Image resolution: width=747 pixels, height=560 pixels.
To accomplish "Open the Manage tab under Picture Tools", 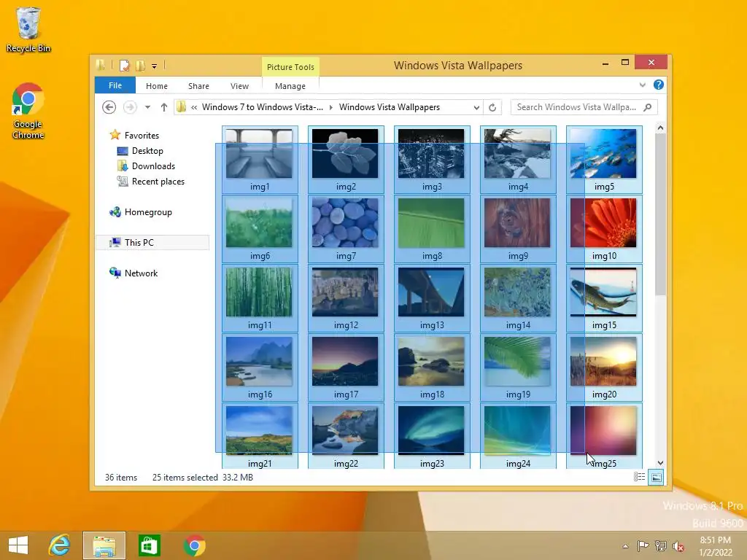I will tap(290, 86).
